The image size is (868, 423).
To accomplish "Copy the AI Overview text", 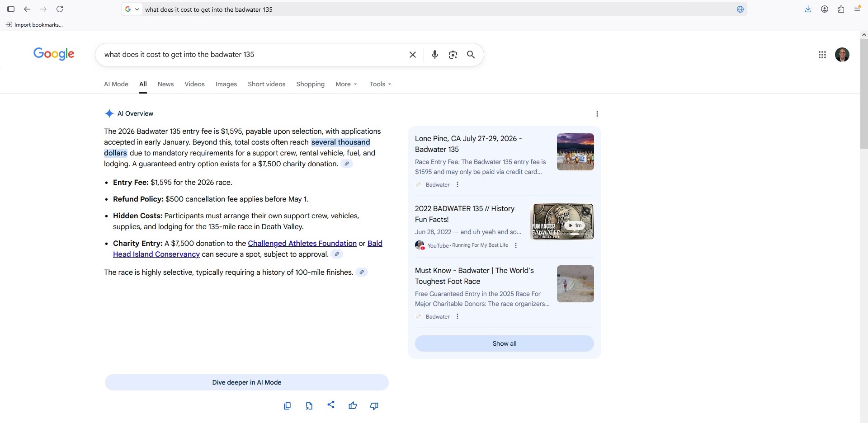I will point(287,406).
